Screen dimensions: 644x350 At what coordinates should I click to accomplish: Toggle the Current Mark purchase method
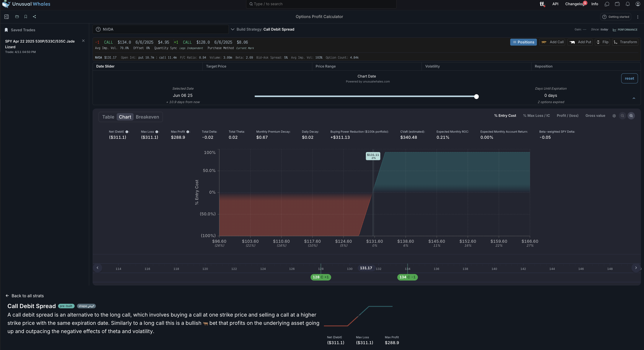[x=245, y=48]
